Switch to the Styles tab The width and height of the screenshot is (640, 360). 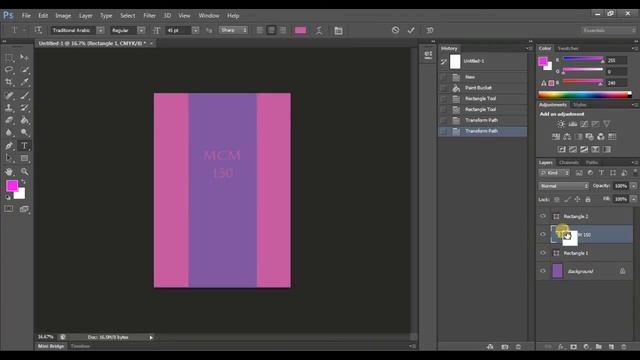click(x=580, y=105)
